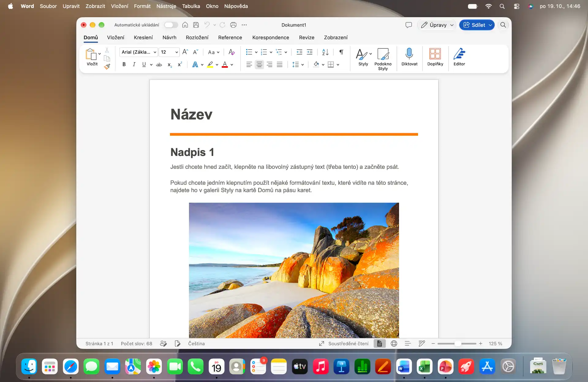The width and height of the screenshot is (588, 382).
Task: Apply superscript formatting
Action: 180,64
